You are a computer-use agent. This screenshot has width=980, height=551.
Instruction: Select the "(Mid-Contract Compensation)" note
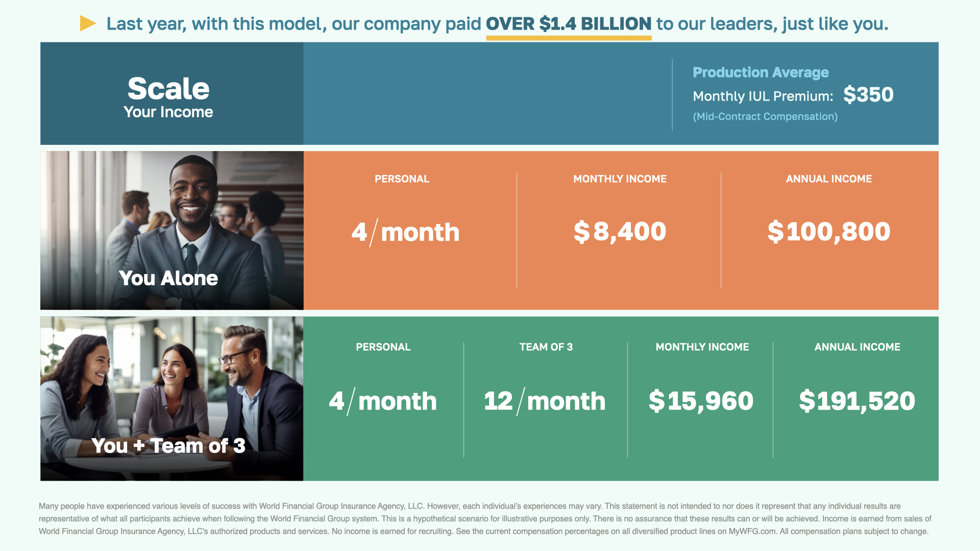coord(765,117)
